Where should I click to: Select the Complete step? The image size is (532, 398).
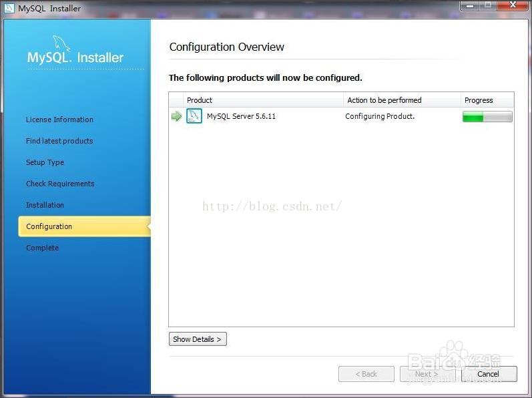(x=43, y=248)
